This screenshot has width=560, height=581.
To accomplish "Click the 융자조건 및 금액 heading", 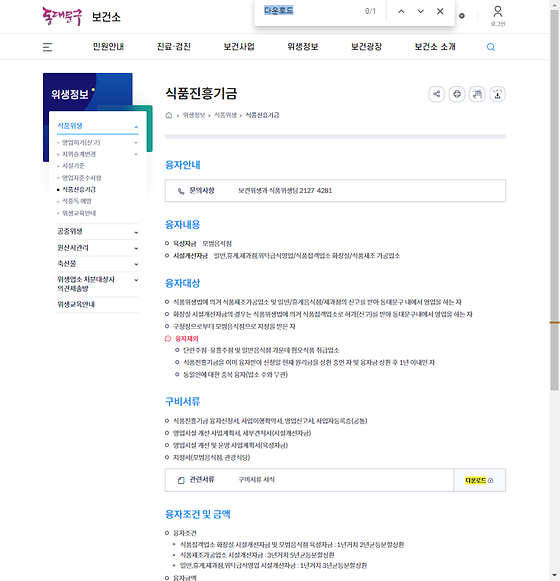I will [198, 514].
